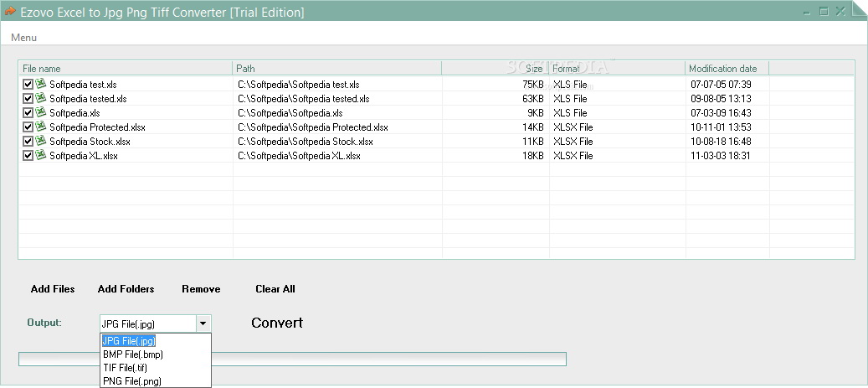Maximize the converter window
The image size is (868, 388).
point(824,11)
